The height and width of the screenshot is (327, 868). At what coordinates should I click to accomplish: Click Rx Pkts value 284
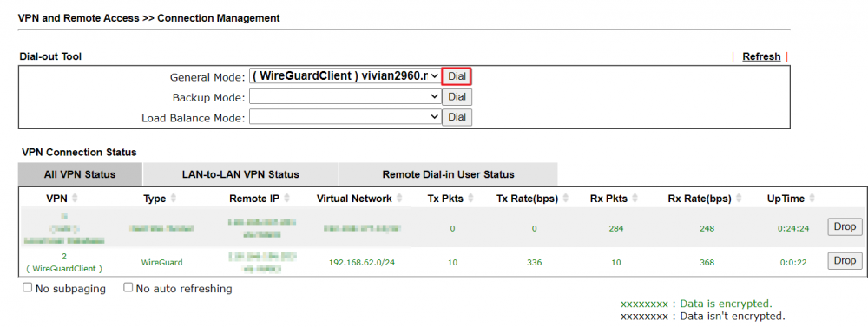(616, 228)
